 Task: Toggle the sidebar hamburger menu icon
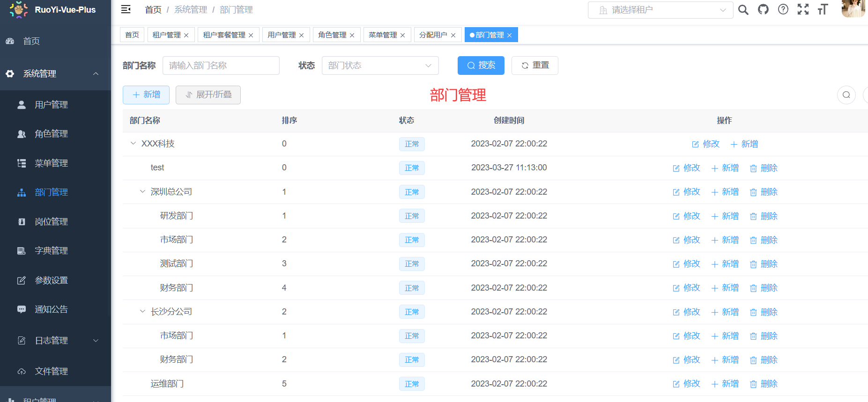point(126,9)
